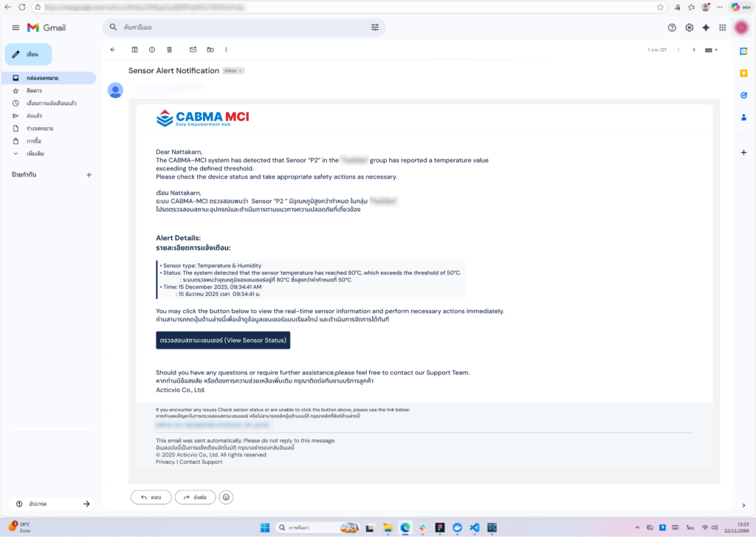
Task: Click the Report spam icon
Action: click(x=152, y=49)
